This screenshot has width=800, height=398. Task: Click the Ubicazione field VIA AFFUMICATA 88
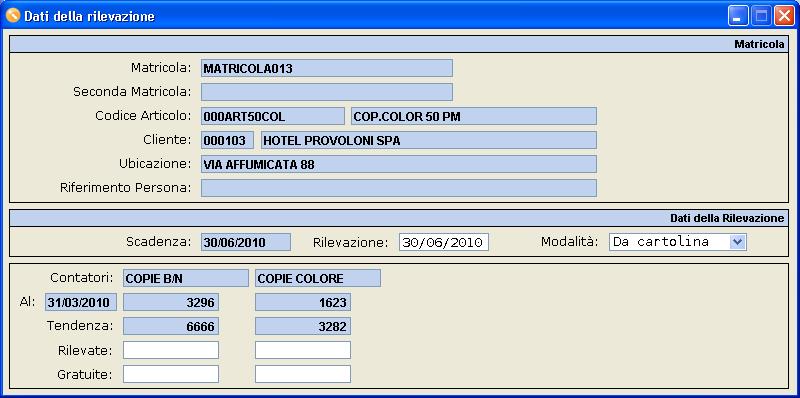[x=399, y=164]
